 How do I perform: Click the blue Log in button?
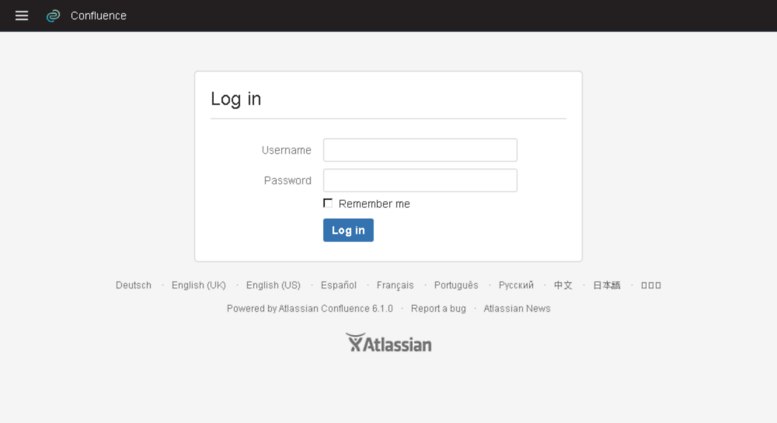[348, 230]
